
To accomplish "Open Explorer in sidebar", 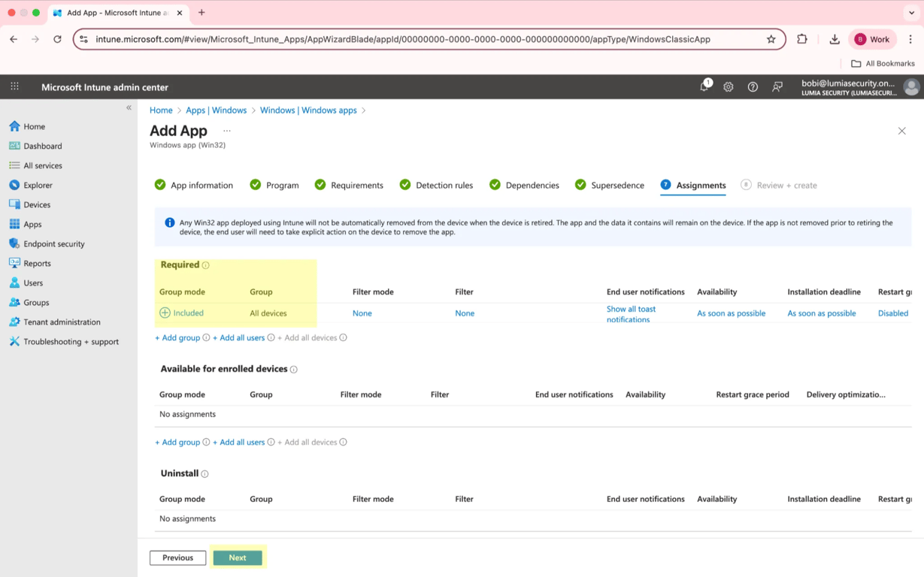I will point(38,185).
